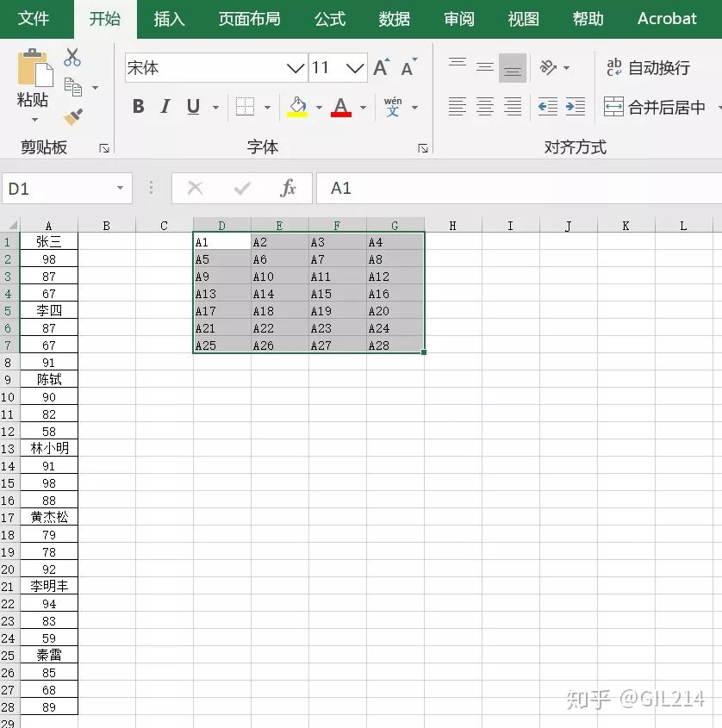Expand font color dropdown arrow
Screen dimensions: 722x728
pos(363,107)
